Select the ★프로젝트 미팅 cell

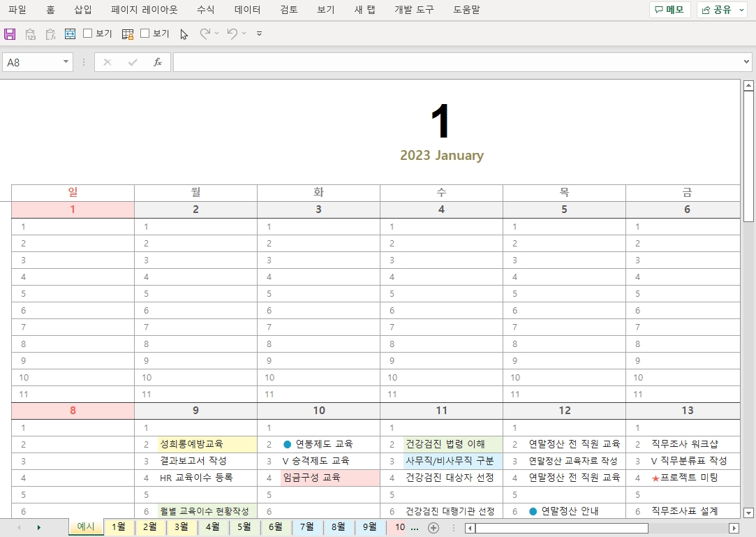685,478
